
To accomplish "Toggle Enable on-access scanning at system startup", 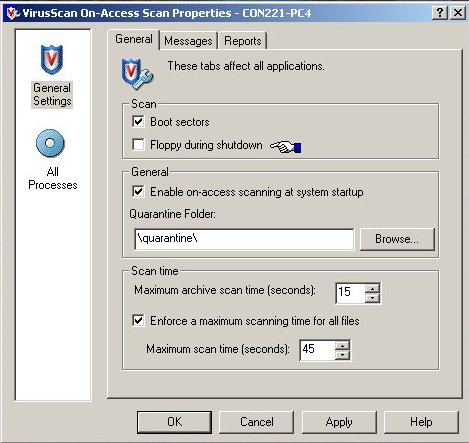I will [138, 192].
